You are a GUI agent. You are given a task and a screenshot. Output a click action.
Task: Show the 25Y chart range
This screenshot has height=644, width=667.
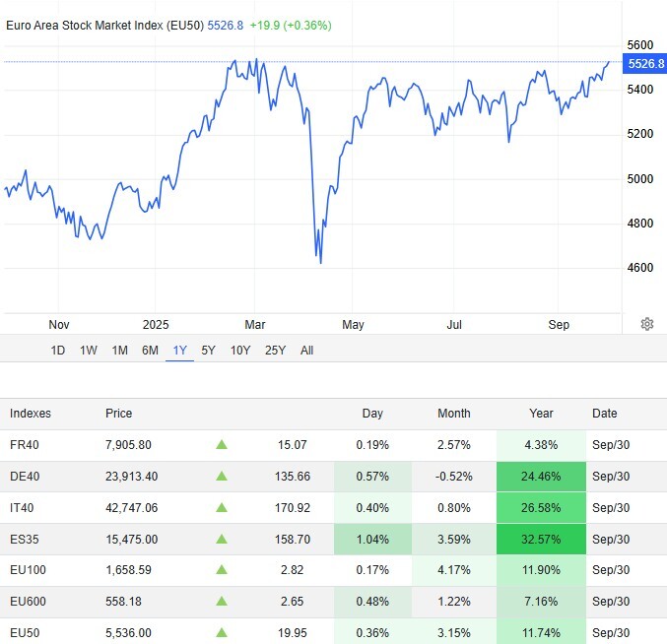tap(275, 351)
